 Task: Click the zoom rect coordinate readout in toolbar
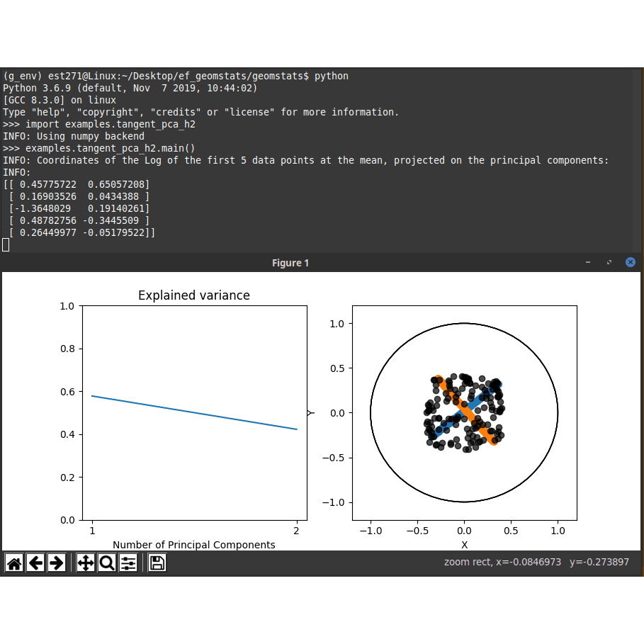pos(536,562)
